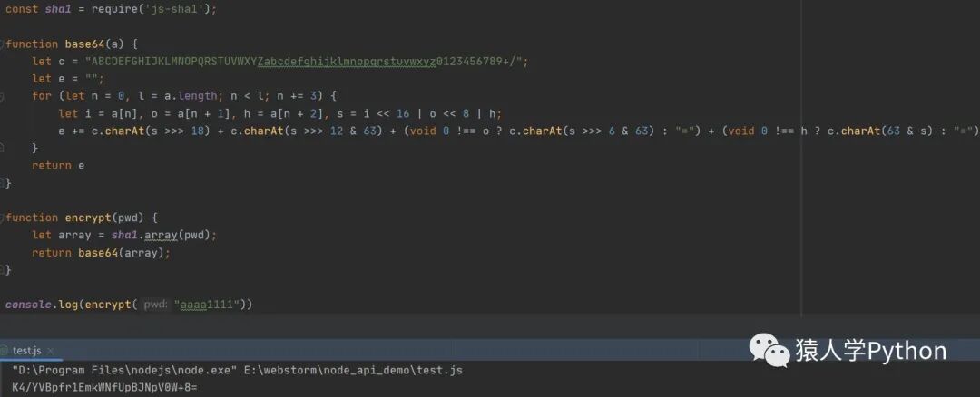Screen dimensions: 980x397
Task: Click the pwd: parameter hint
Action: click(x=155, y=305)
